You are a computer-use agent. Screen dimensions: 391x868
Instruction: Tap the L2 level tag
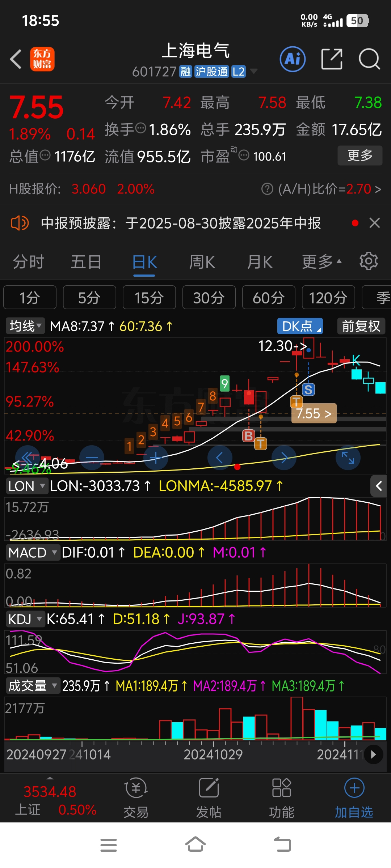tap(239, 72)
